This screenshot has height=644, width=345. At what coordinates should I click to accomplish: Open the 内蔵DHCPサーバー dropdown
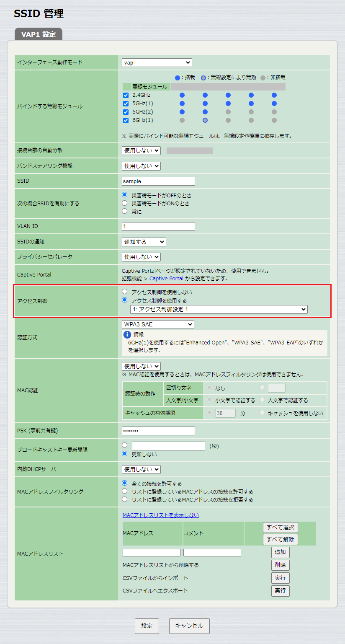pos(141,469)
